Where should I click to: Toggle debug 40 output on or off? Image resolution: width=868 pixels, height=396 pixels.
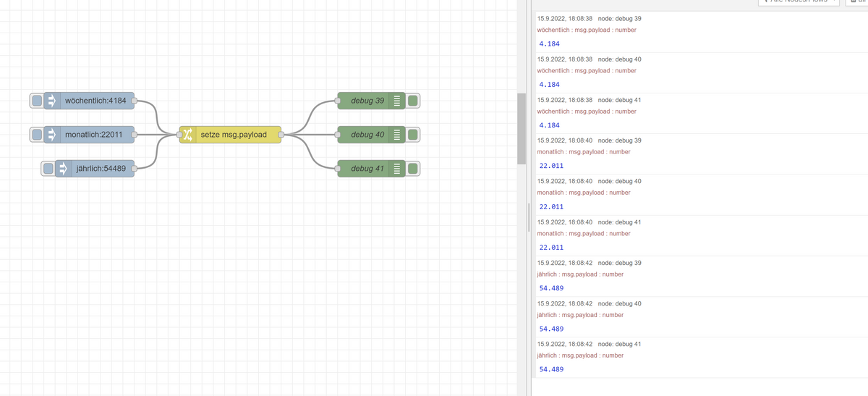click(x=413, y=135)
